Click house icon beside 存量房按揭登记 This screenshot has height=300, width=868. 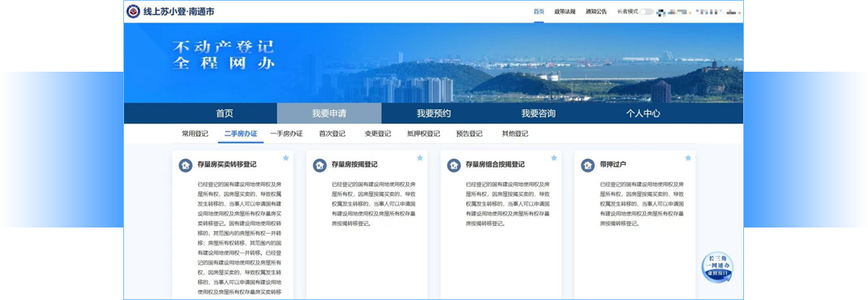click(x=320, y=165)
